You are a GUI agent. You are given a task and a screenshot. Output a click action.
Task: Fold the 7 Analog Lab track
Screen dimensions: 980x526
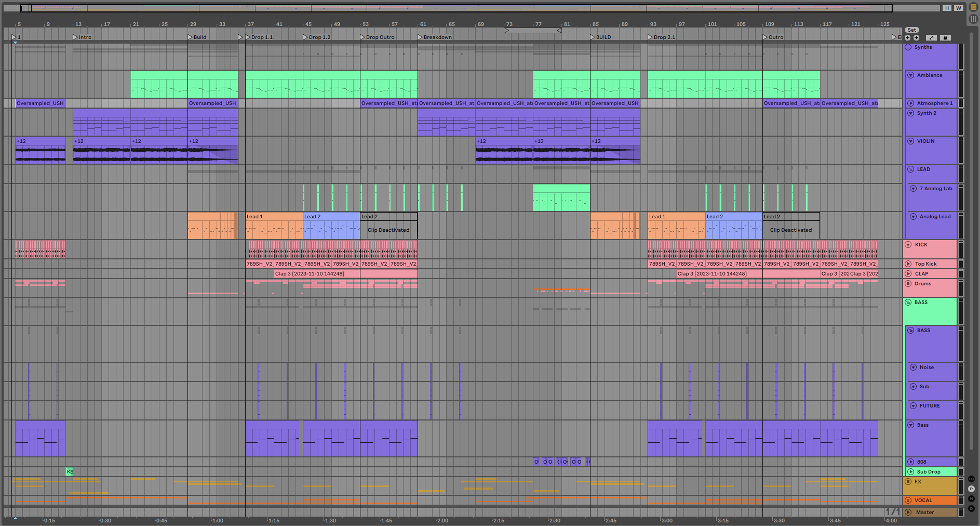[913, 189]
